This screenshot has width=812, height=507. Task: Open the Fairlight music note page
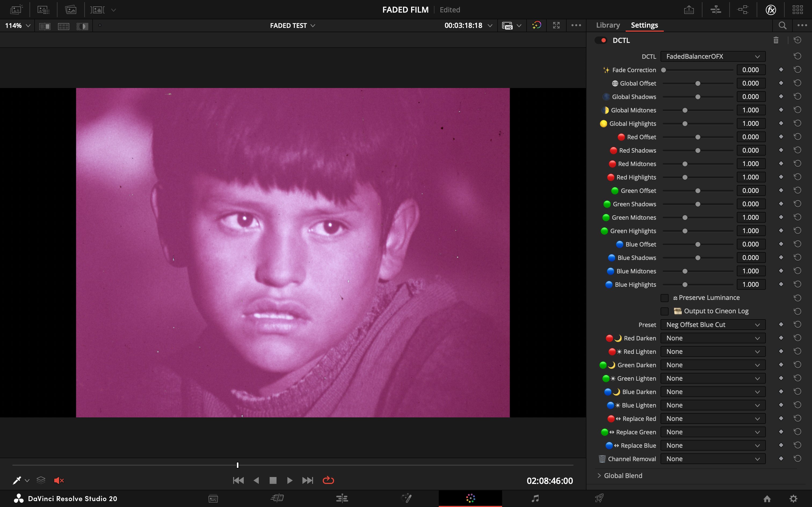point(535,498)
